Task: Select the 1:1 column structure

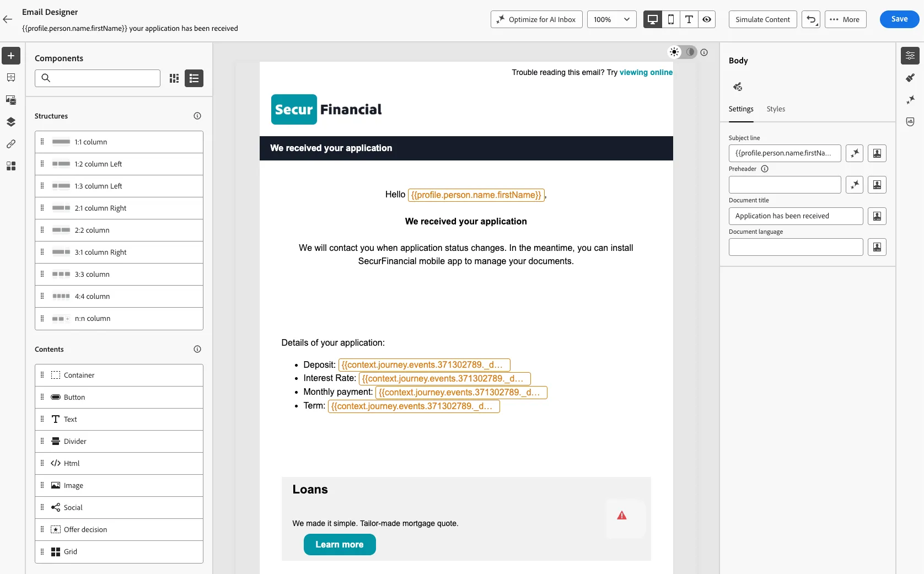Action: point(119,142)
